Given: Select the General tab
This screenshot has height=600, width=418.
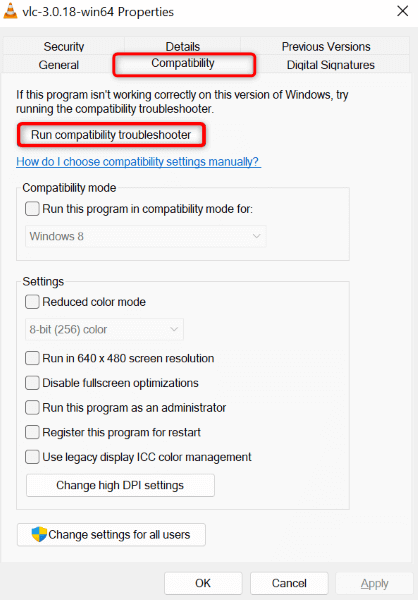Looking at the screenshot, I should (59, 65).
